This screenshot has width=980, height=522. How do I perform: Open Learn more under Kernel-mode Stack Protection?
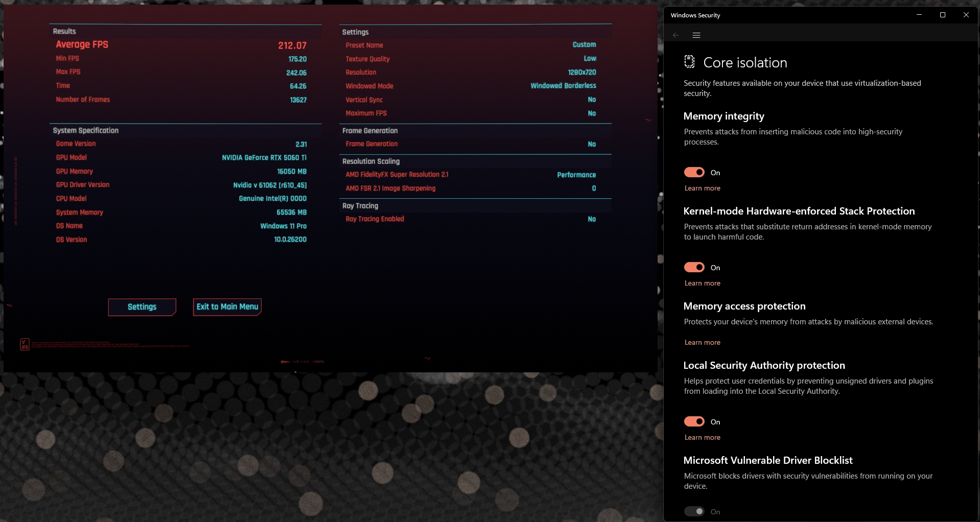pyautogui.click(x=703, y=283)
